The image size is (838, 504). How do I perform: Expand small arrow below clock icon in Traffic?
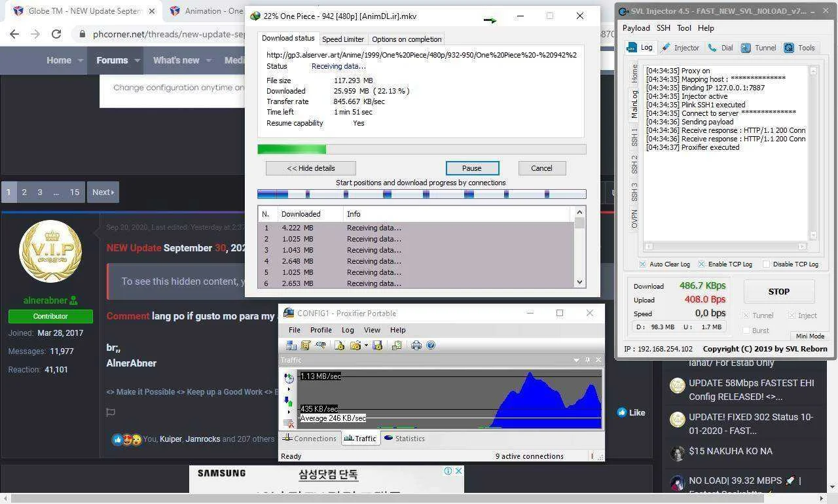pos(289,389)
